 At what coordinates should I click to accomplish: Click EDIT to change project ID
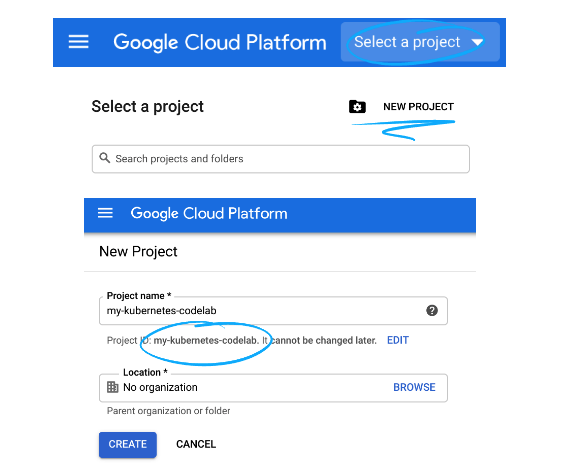pos(398,340)
